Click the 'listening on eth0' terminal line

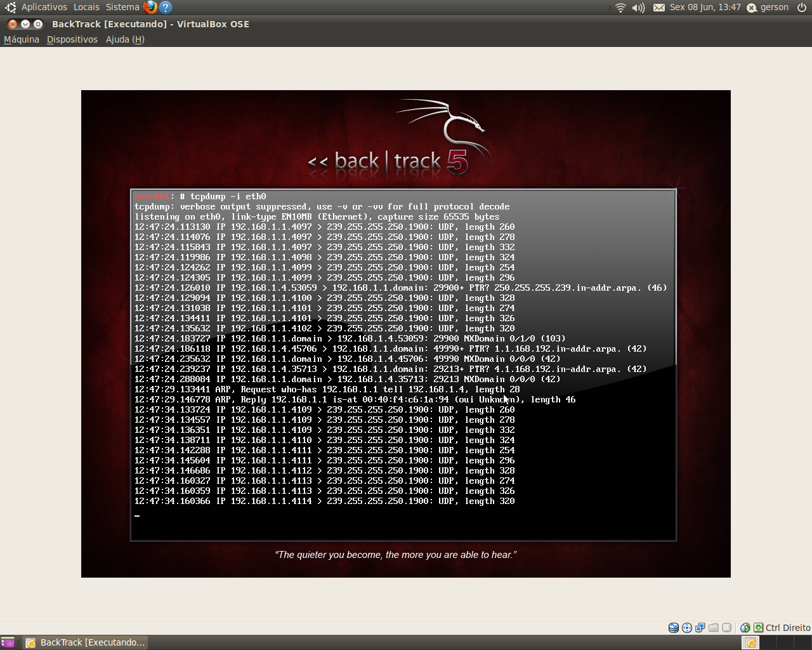pos(317,217)
